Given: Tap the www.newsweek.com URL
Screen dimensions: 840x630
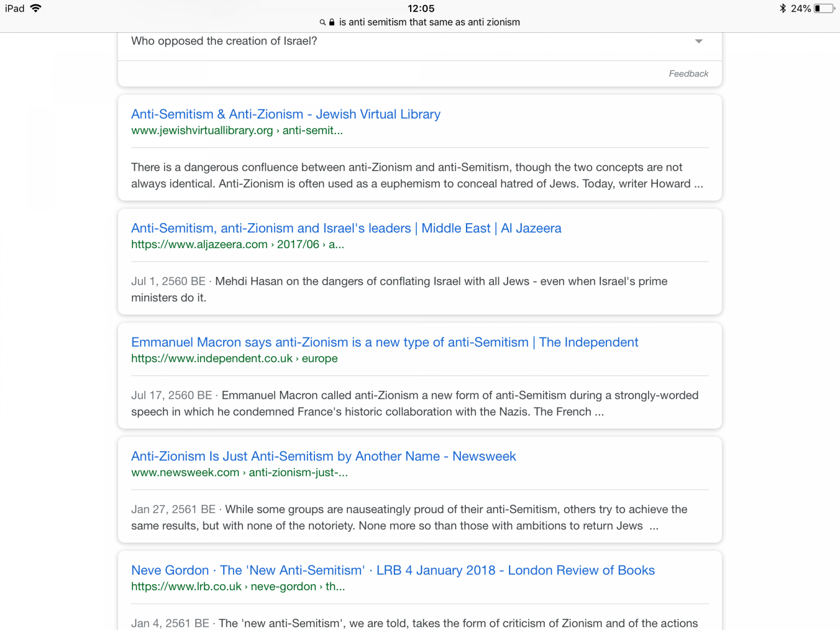Looking at the screenshot, I should pyautogui.click(x=239, y=472).
